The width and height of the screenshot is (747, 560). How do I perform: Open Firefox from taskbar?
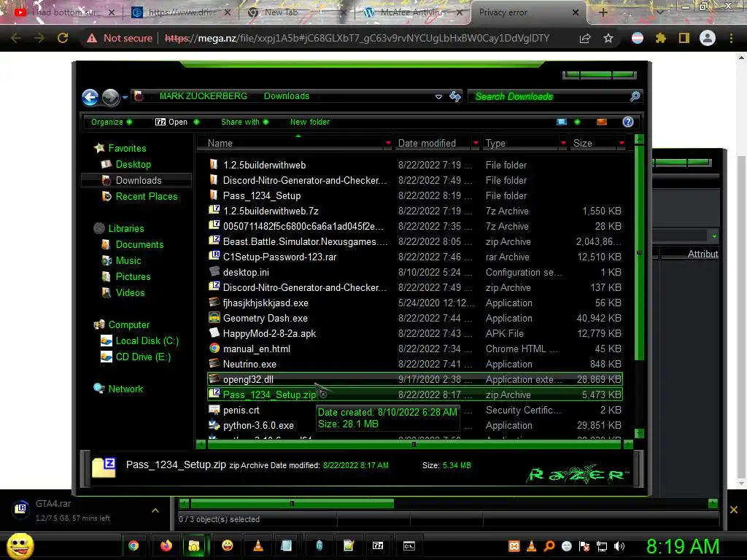(166, 545)
